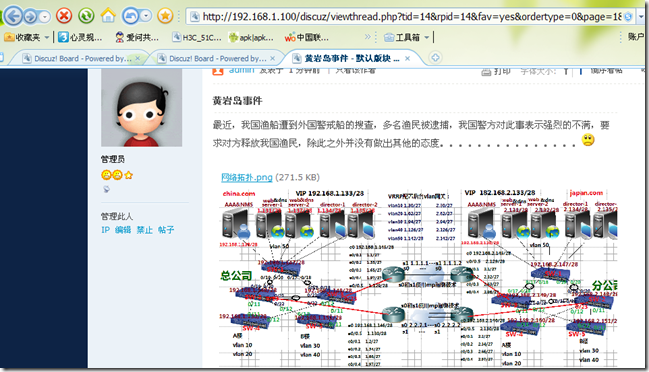Image resolution: width=649 pixels, height=372 pixels.
Task: Open the navigation history dropdown arrow
Action: pos(44,17)
